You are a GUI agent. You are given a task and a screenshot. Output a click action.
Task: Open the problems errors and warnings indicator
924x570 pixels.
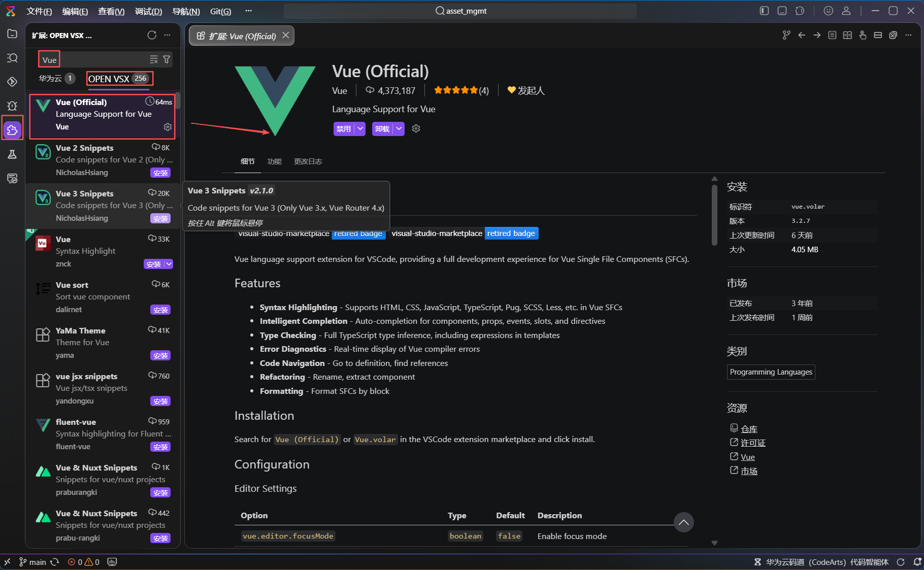coord(84,562)
